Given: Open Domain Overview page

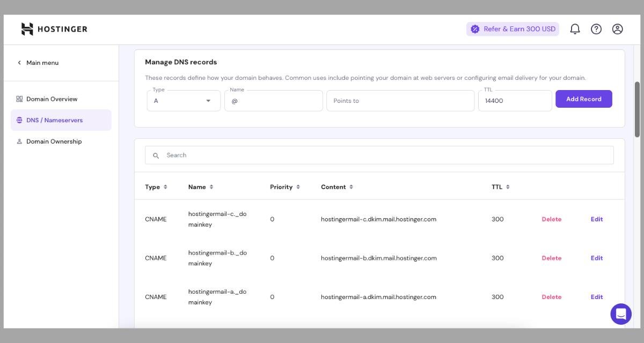Looking at the screenshot, I should (x=52, y=99).
